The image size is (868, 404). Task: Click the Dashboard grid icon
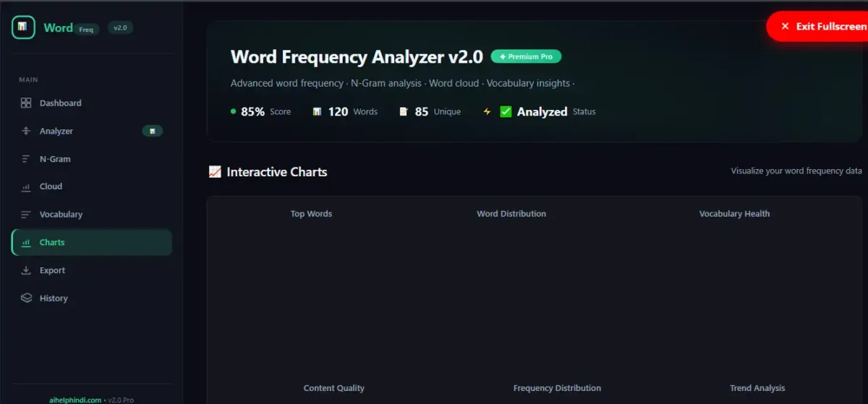pyautogui.click(x=26, y=103)
